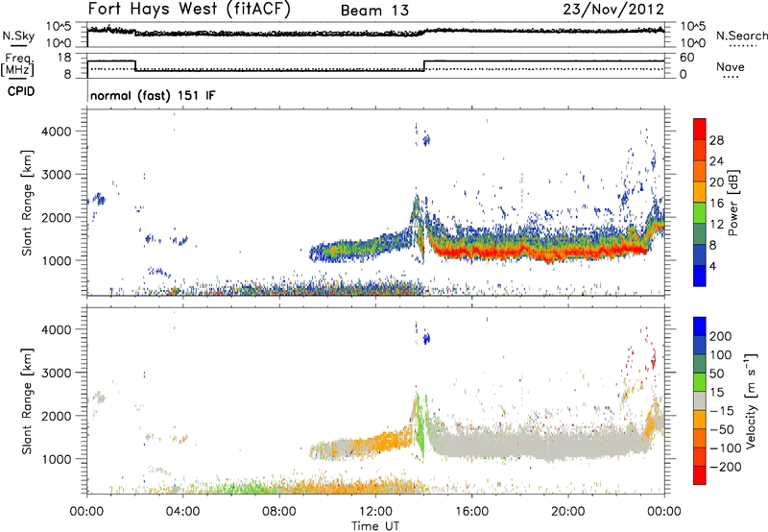Click 'Slant Range [km]' label of power panel
The width and height of the screenshot is (768, 532).
27,203
